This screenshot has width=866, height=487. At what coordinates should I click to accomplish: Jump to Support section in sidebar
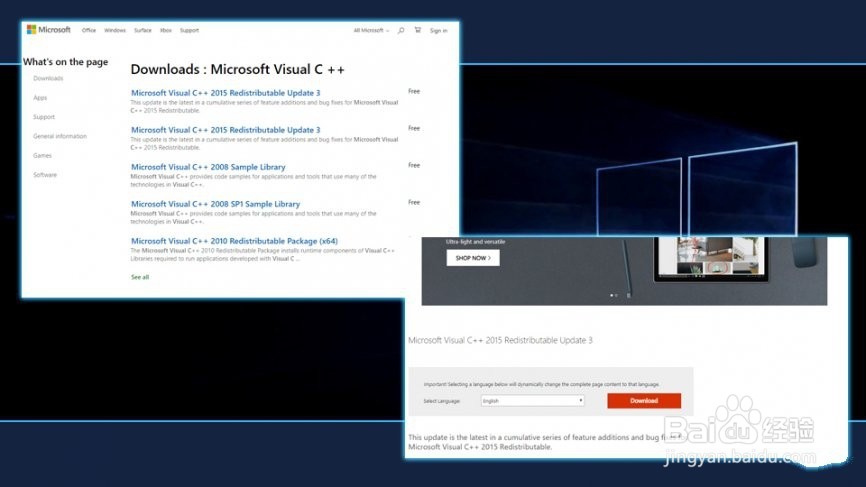(44, 117)
